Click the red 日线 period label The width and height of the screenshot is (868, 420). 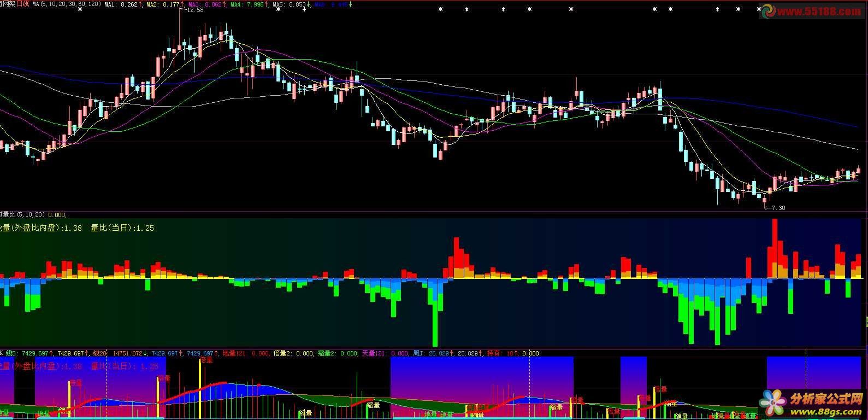tap(23, 4)
